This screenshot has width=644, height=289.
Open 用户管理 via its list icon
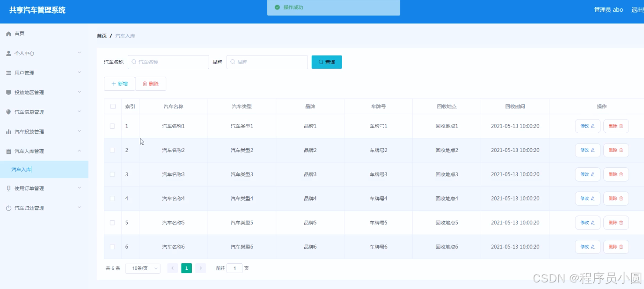click(x=8, y=72)
